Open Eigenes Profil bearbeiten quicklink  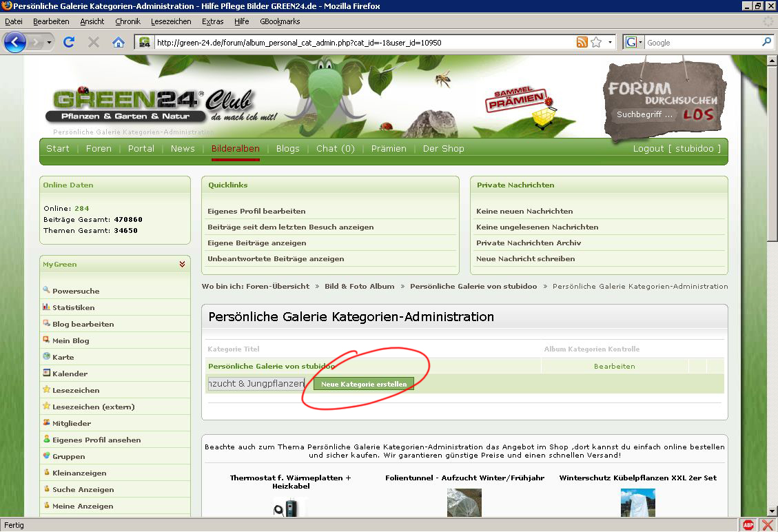[256, 212]
